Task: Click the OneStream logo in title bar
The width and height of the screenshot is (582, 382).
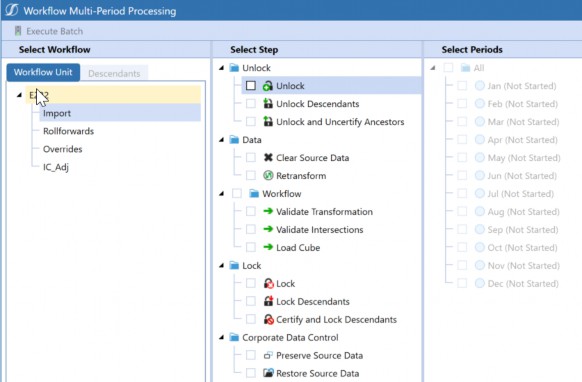Action: 12,10
